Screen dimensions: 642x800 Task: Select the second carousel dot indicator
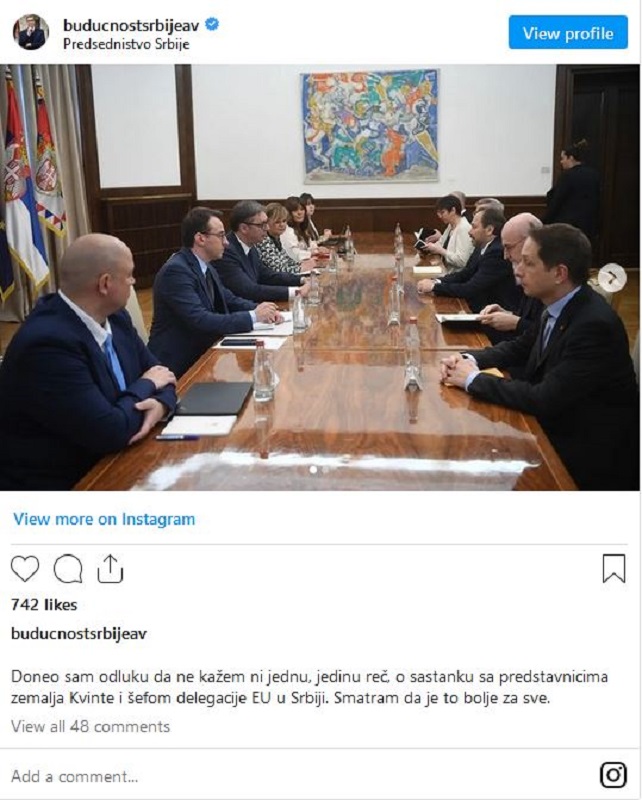[x=326, y=470]
